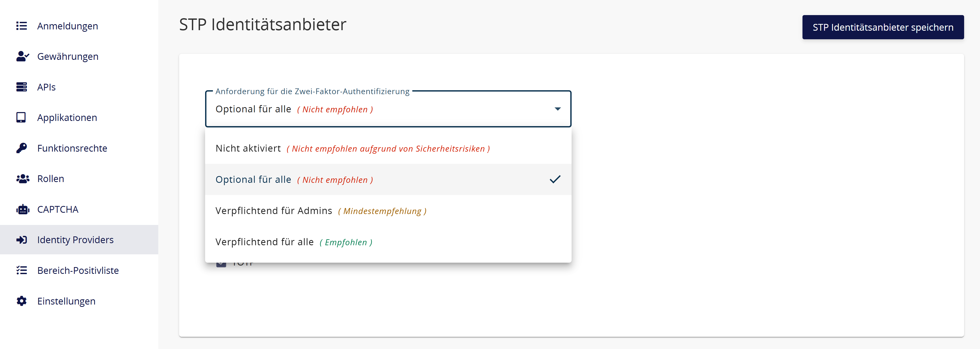Click the Rollen group icon
This screenshot has width=980, height=349.
(23, 179)
